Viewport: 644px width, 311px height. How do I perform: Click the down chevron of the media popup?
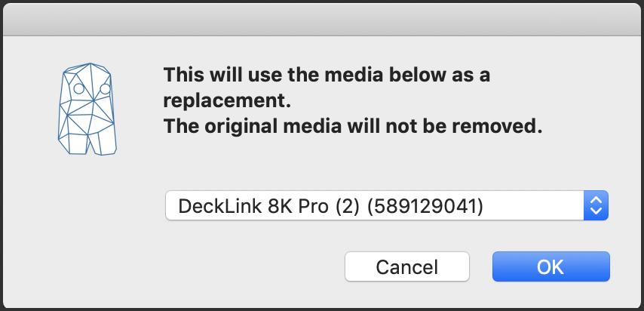[596, 211]
